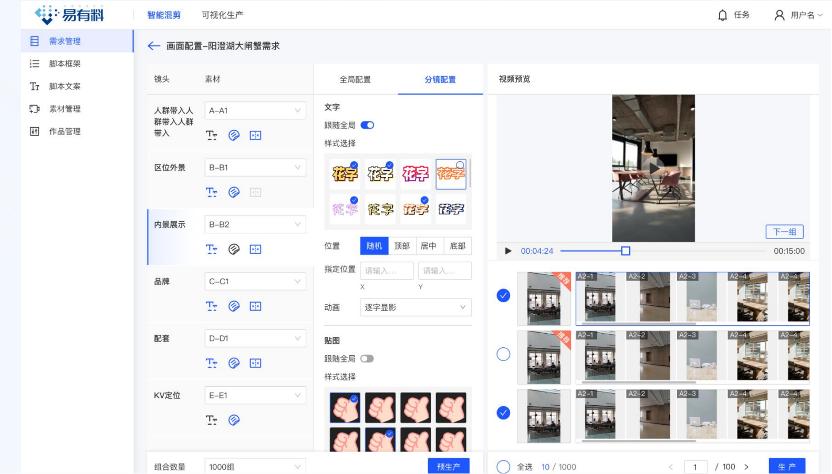
Task: Click the layout icon under C-C1
Action: point(255,306)
